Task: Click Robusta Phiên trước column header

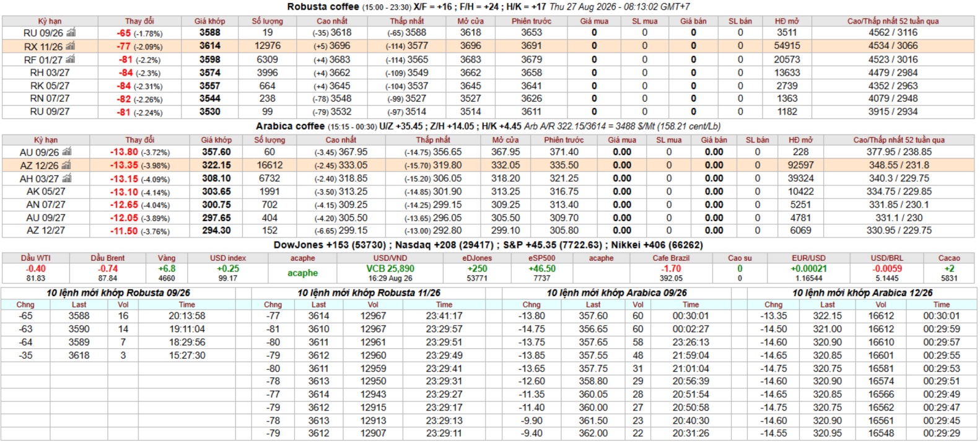Action: [x=532, y=21]
